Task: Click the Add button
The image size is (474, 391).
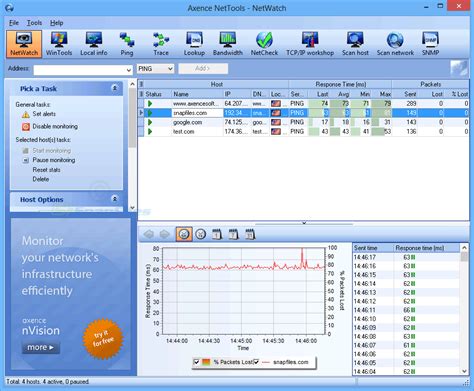Action: coord(203,68)
